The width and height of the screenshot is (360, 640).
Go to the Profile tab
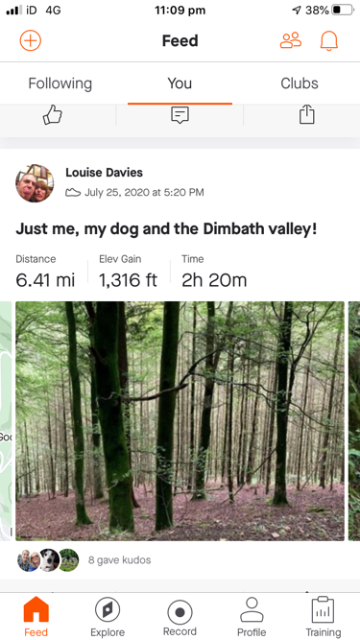click(252, 617)
